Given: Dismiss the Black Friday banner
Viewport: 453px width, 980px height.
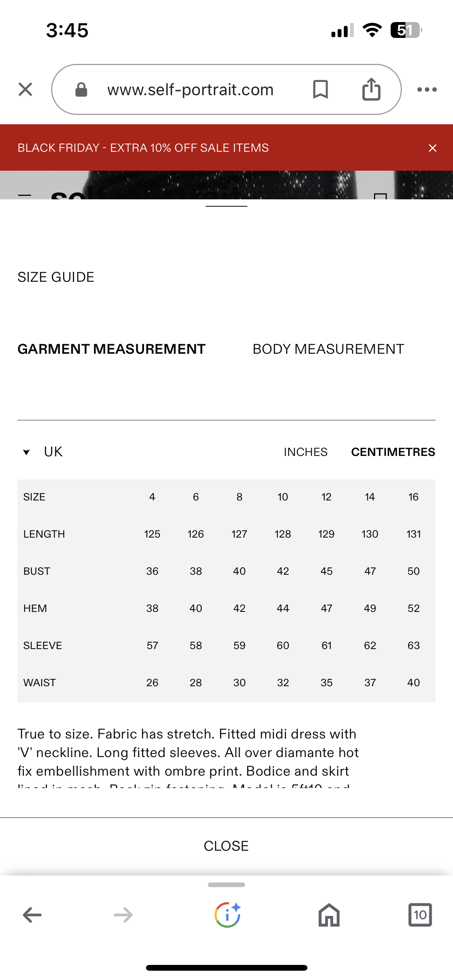Looking at the screenshot, I should [x=432, y=148].
